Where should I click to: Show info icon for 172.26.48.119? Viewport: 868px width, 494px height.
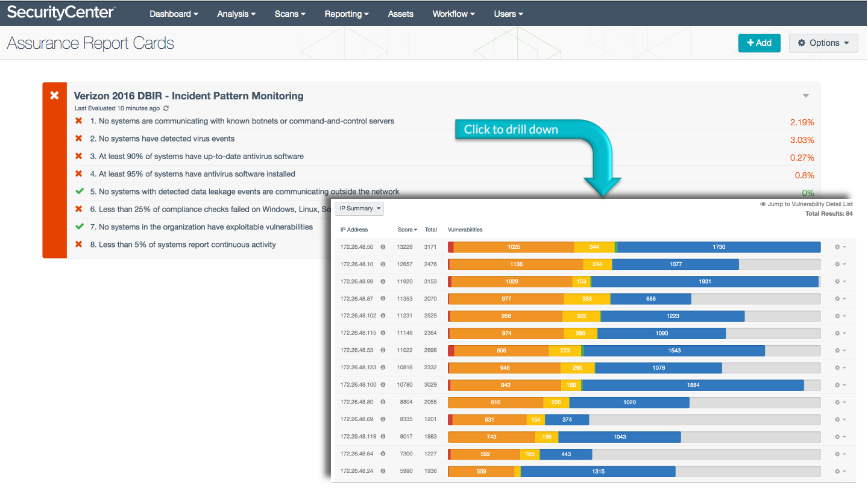point(383,436)
